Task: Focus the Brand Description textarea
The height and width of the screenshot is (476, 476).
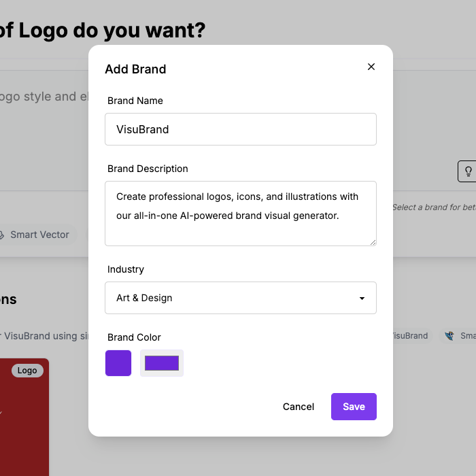Action: pos(240,213)
